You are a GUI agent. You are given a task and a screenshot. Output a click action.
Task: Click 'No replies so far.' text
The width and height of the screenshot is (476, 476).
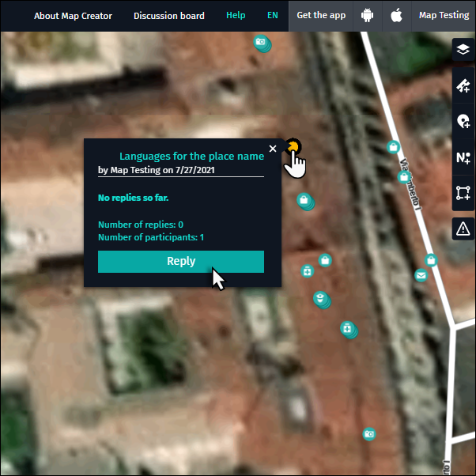133,198
